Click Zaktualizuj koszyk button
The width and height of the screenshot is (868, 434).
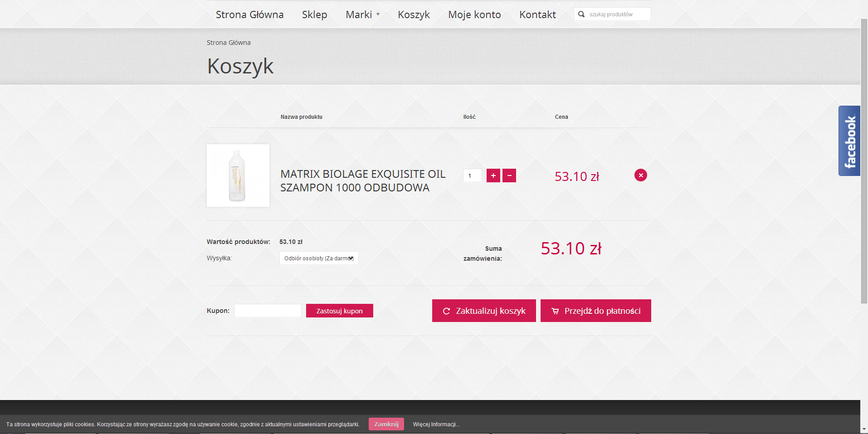[x=484, y=311]
